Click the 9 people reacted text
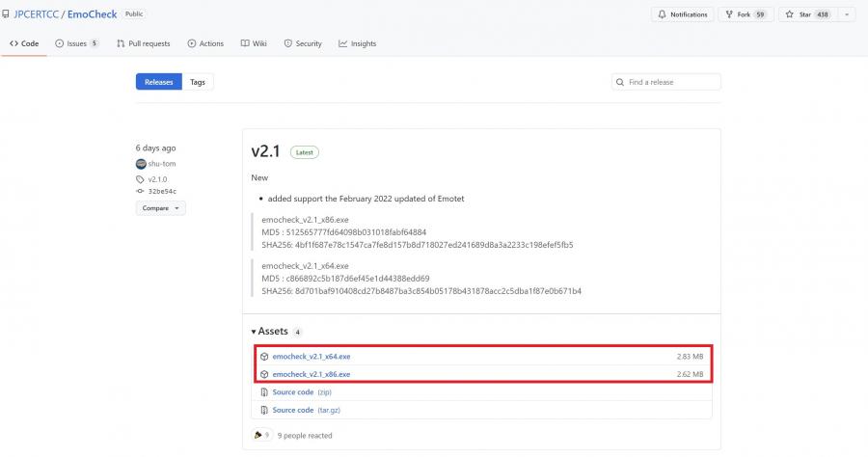This screenshot has width=868, height=457. pyautogui.click(x=305, y=436)
